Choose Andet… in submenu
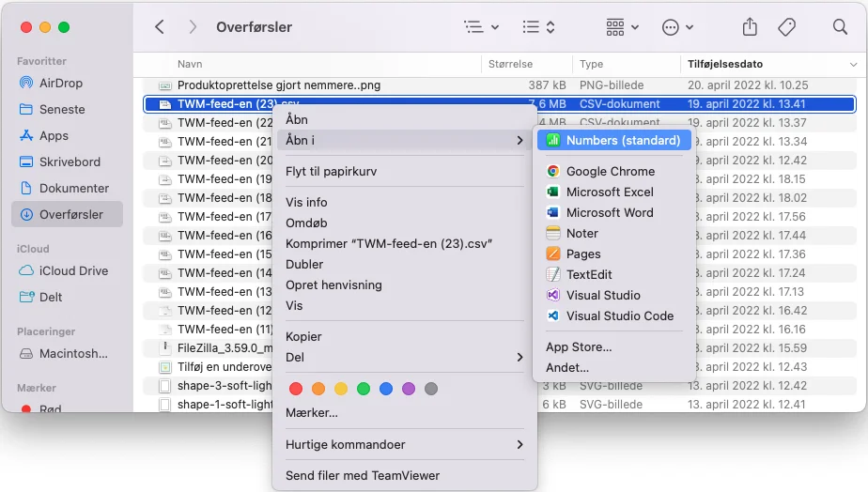 point(614,367)
